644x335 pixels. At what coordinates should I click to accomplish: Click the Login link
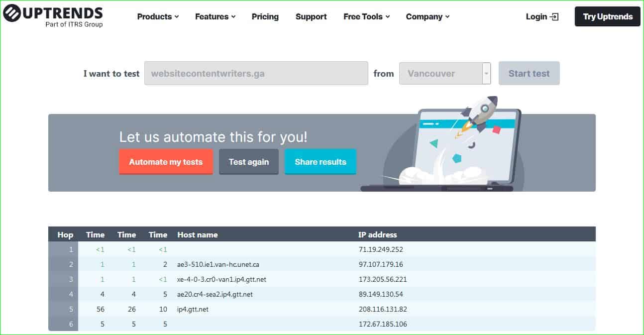click(542, 16)
